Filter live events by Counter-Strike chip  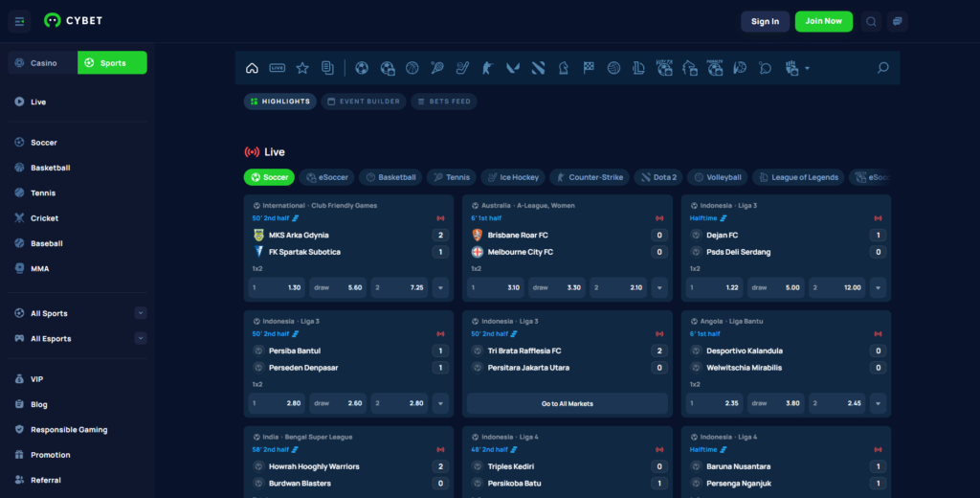point(590,177)
